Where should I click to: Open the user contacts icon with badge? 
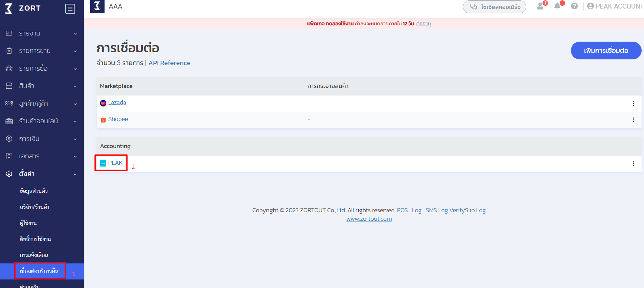tap(540, 6)
